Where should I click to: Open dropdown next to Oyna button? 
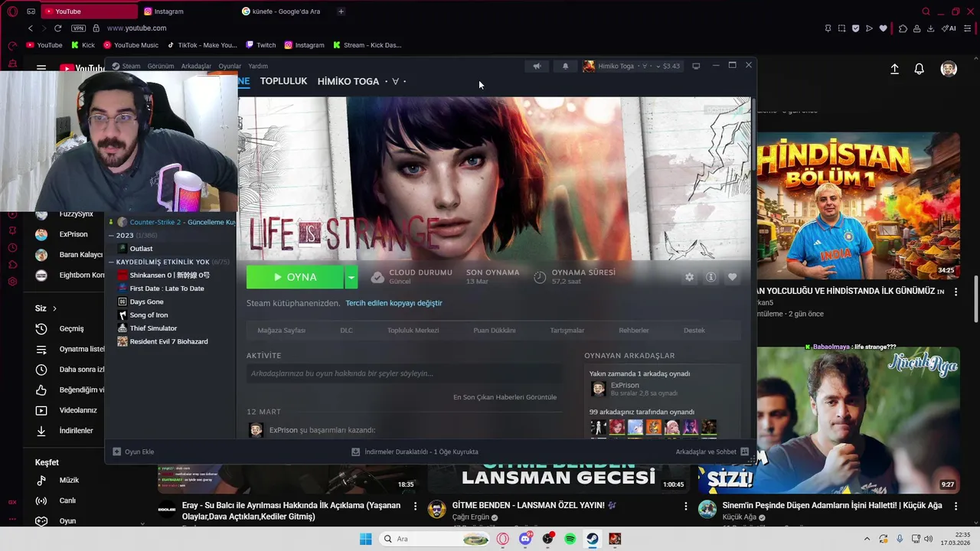tap(351, 277)
